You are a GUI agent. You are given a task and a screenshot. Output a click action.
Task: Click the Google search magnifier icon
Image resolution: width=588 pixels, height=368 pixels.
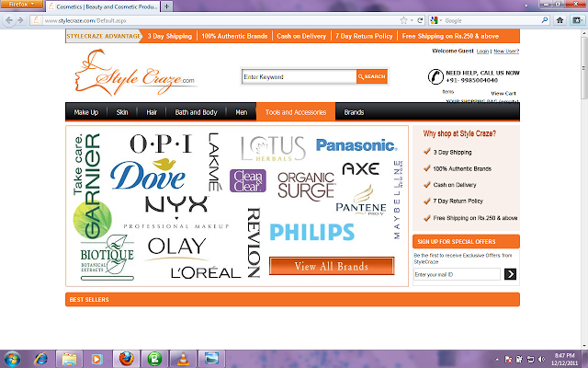click(x=545, y=20)
